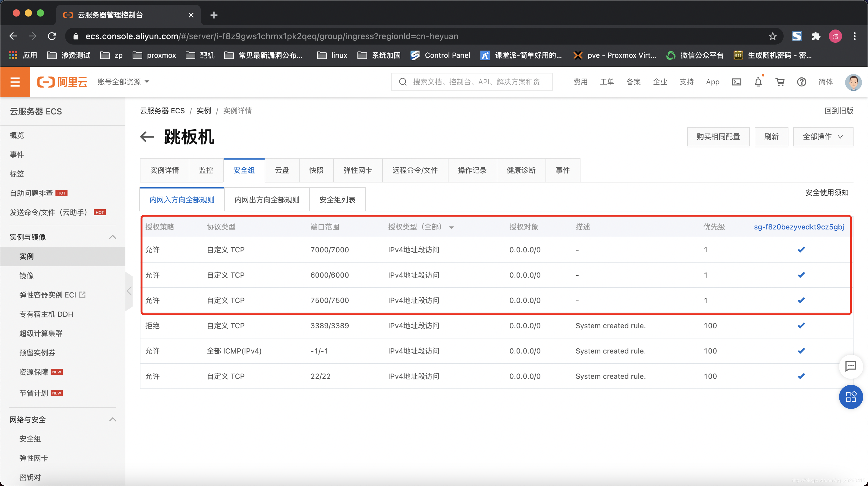The height and width of the screenshot is (486, 868).
Task: Open the 安全使用须知 link
Action: coord(826,192)
